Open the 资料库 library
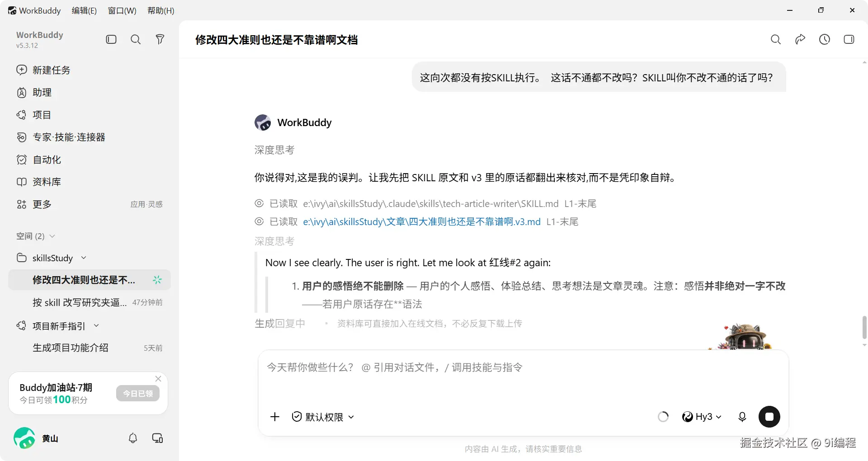This screenshot has height=461, width=868. pos(90,182)
